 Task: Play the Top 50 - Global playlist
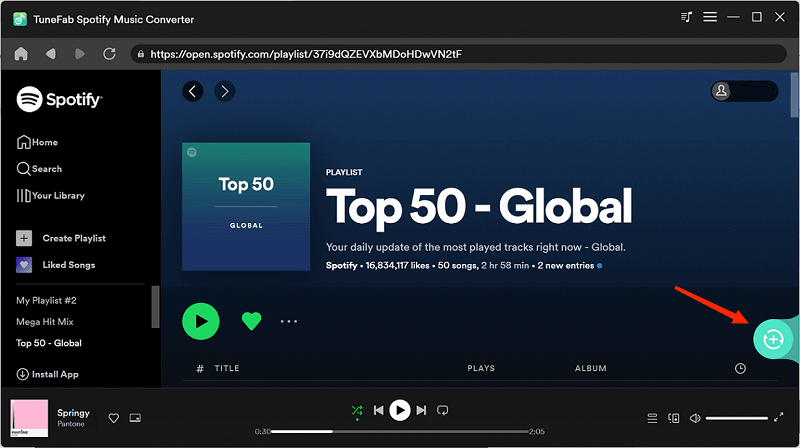(x=201, y=321)
